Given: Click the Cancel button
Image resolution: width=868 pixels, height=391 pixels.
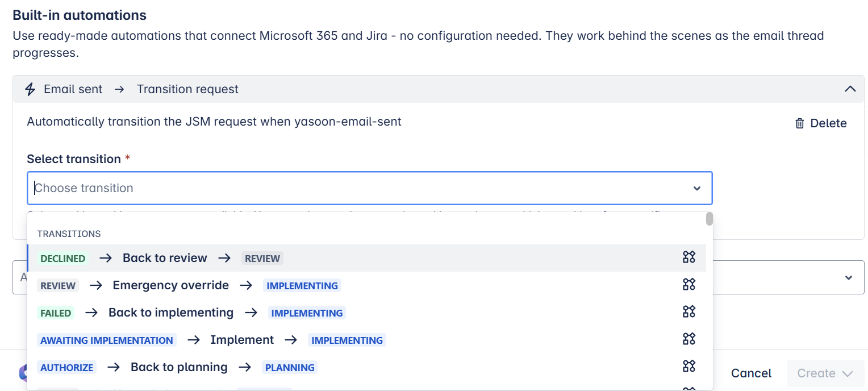Looking at the screenshot, I should [751, 373].
